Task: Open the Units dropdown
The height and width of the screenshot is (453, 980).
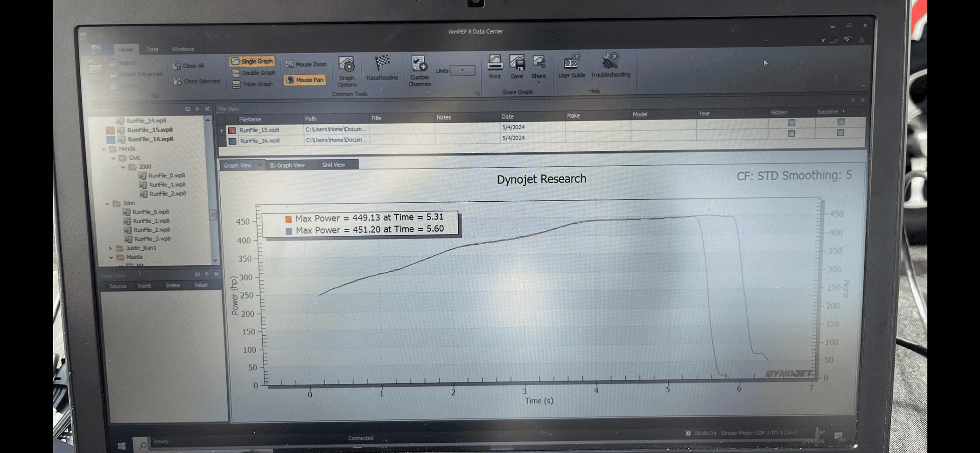Action: point(462,71)
